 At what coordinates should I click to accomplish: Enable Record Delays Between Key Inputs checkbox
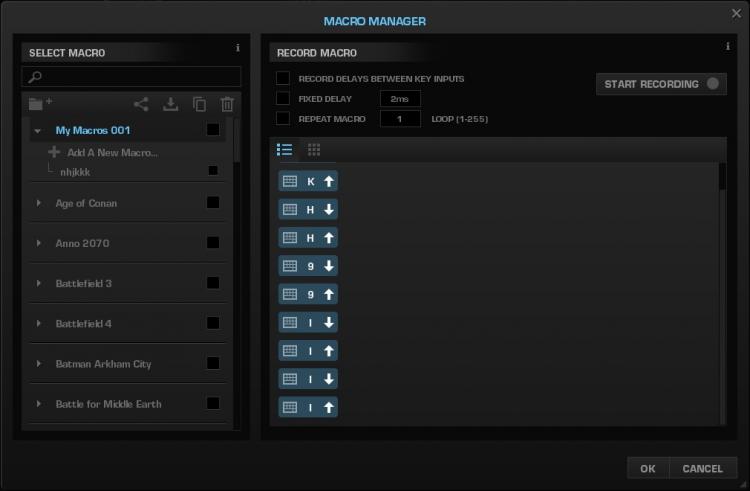tap(283, 78)
